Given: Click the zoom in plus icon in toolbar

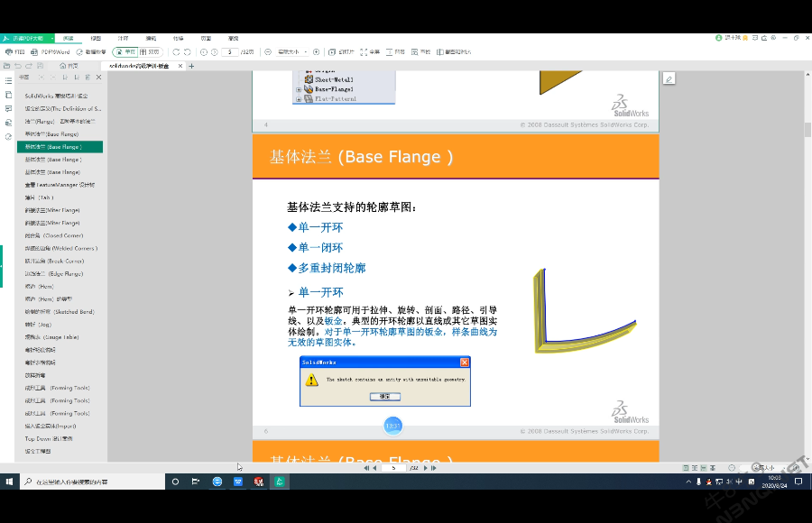Looking at the screenshot, I should point(317,51).
